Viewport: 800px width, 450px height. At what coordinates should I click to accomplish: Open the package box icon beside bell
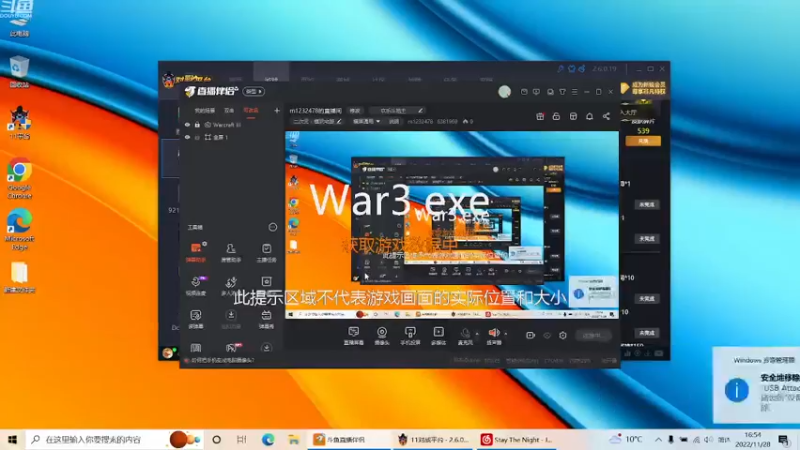tap(573, 117)
